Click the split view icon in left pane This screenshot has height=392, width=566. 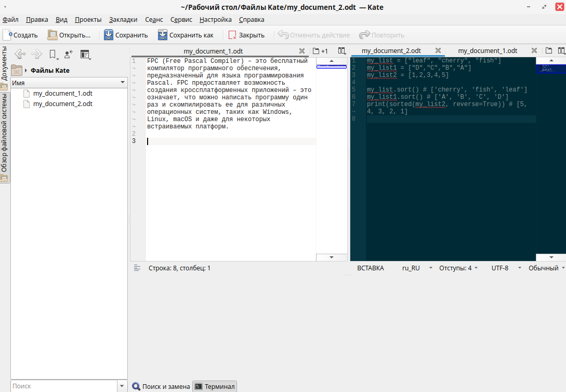click(x=341, y=51)
